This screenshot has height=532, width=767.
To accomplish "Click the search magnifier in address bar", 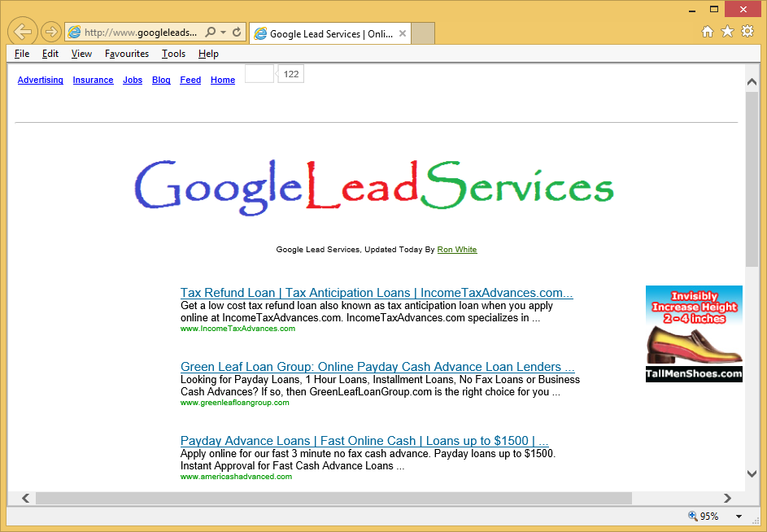I will pos(210,33).
